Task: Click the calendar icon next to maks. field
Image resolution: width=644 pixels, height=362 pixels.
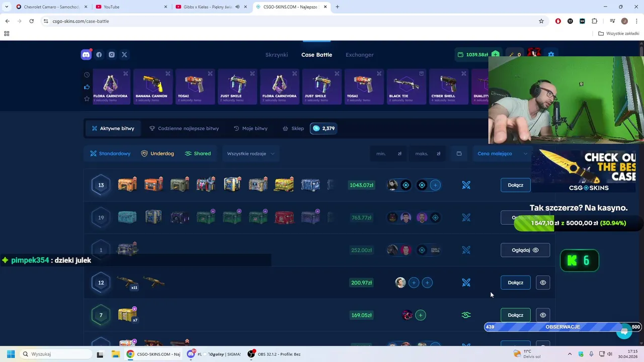Action: tap(459, 153)
